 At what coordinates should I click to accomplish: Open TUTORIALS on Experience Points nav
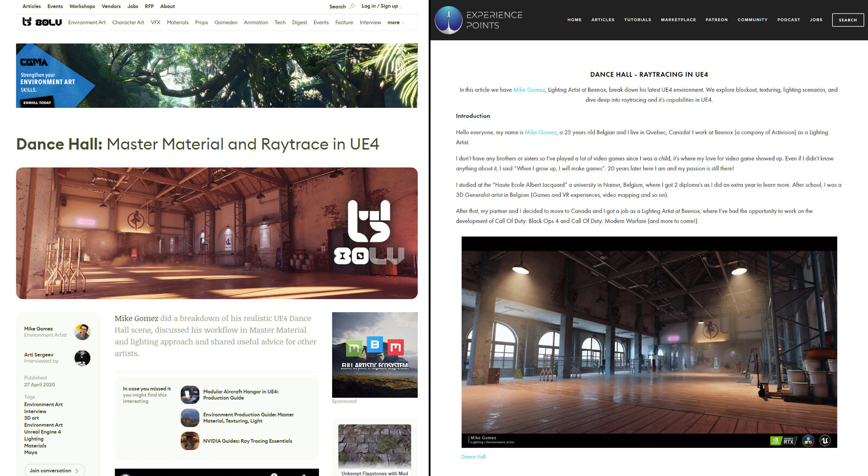click(637, 20)
